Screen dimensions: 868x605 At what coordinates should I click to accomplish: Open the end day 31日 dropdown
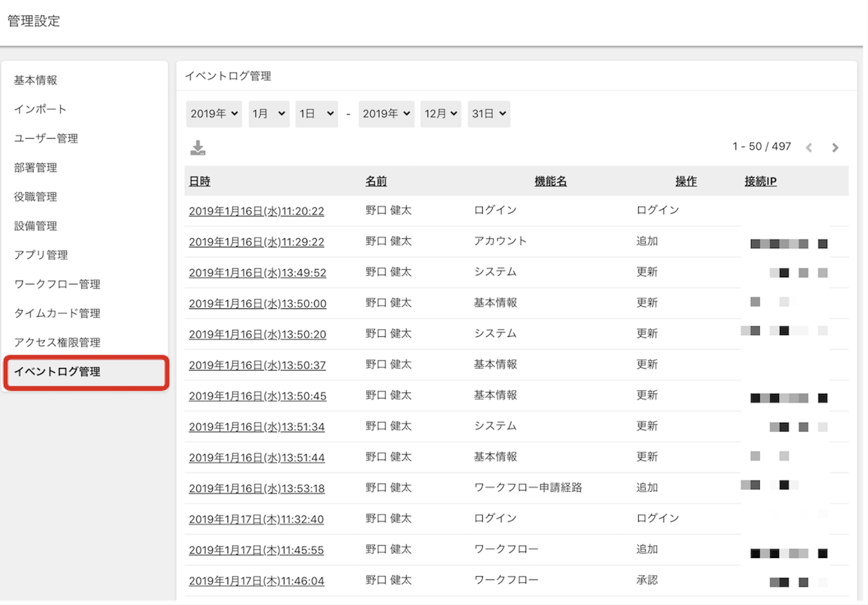point(489,114)
